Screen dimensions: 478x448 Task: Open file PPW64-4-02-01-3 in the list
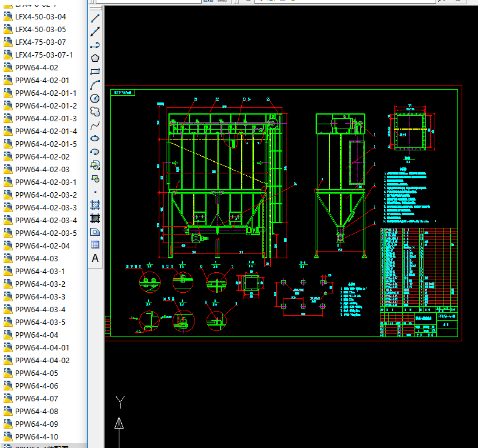click(45, 118)
